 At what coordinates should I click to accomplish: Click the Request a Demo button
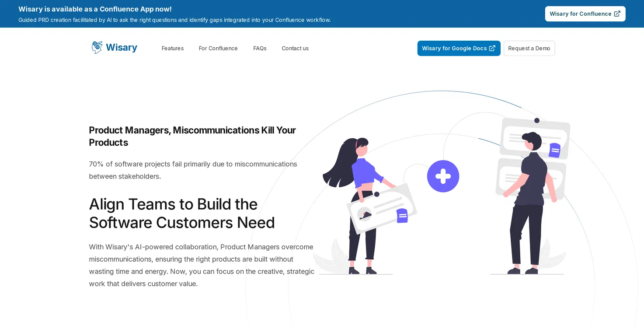[x=529, y=48]
